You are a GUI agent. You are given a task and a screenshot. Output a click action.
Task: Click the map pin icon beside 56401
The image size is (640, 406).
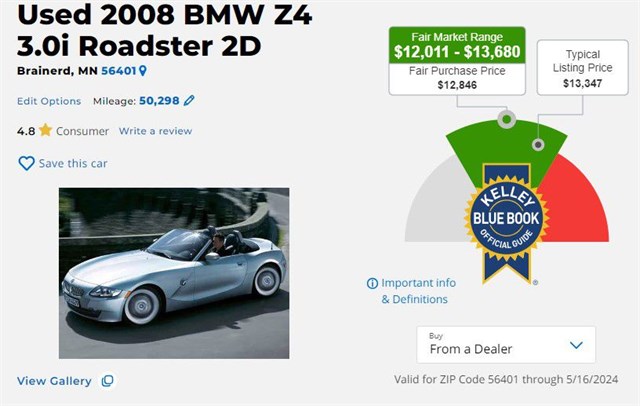[x=142, y=71]
